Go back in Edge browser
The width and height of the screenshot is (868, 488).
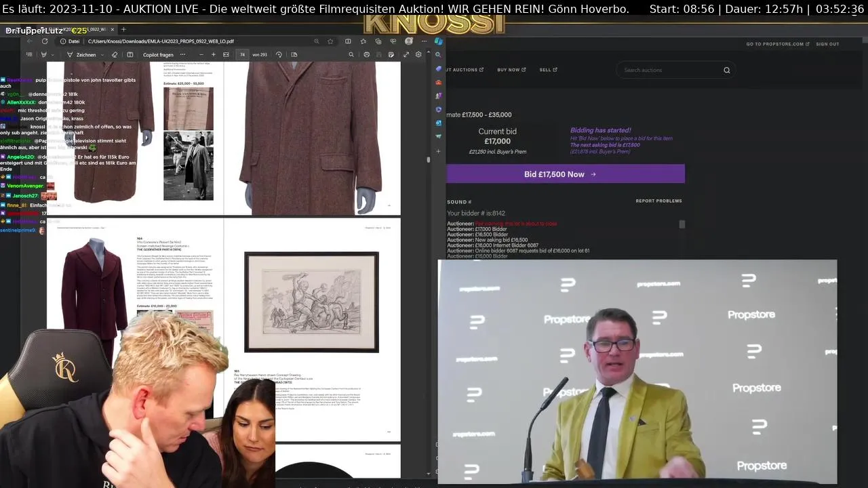(x=29, y=41)
